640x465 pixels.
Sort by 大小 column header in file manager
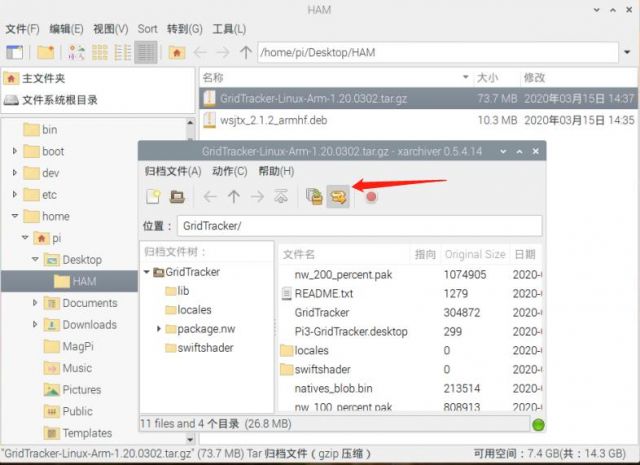tap(497, 78)
